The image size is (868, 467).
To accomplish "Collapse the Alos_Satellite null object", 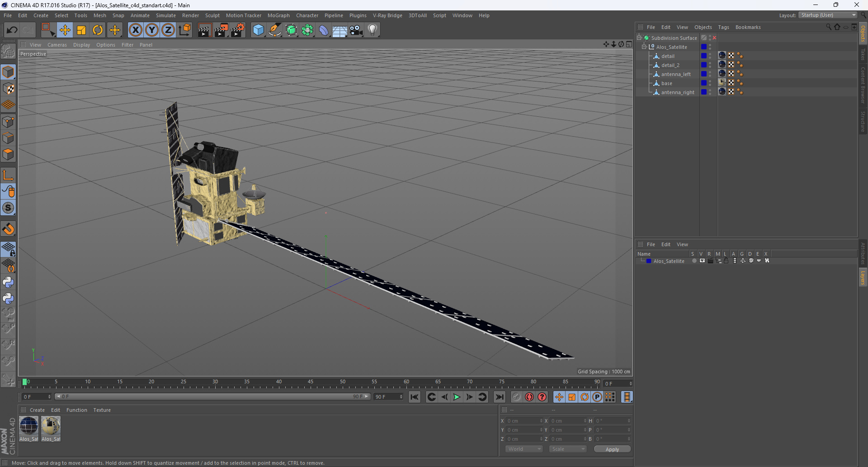I will click(644, 47).
